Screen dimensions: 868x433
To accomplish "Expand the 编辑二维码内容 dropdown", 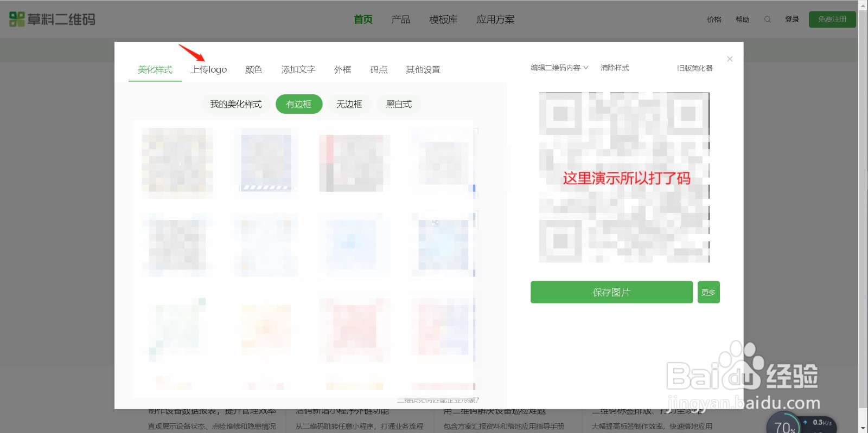I will coord(559,68).
